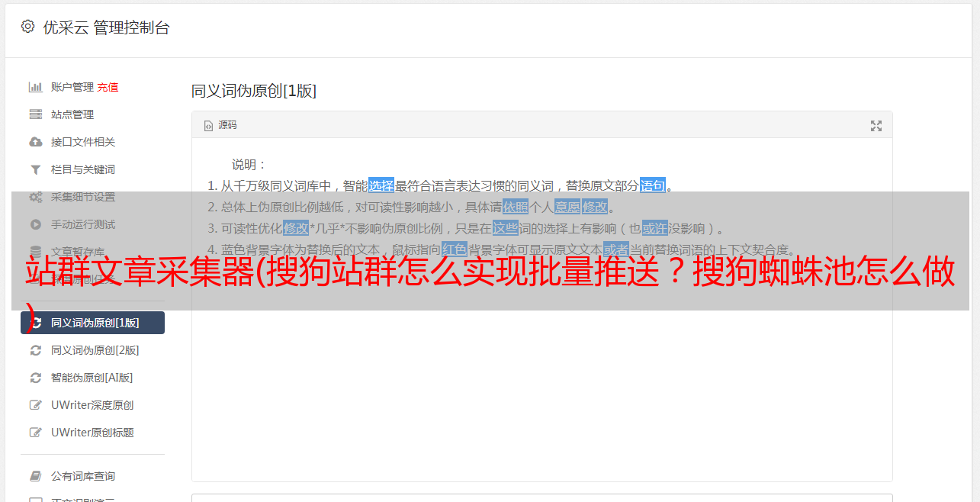The height and width of the screenshot is (502, 980).
Task: Click the play icon beside 手动运行测试
Action: (35, 224)
